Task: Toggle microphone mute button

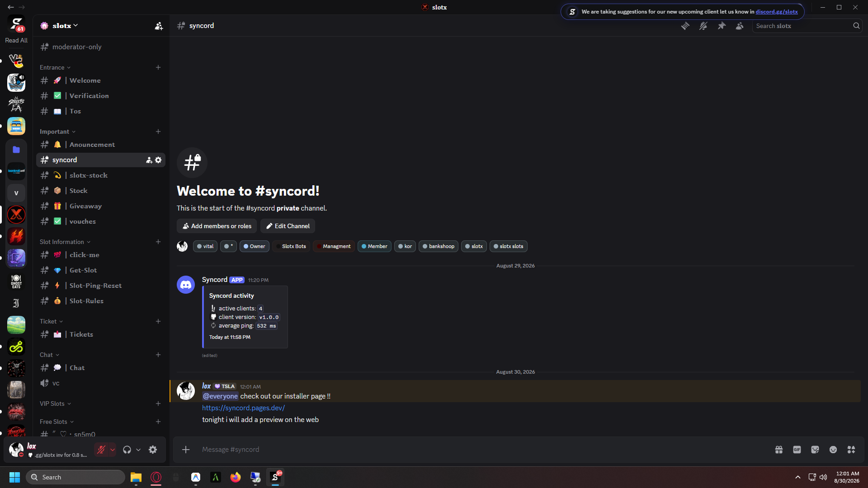Action: tap(101, 450)
